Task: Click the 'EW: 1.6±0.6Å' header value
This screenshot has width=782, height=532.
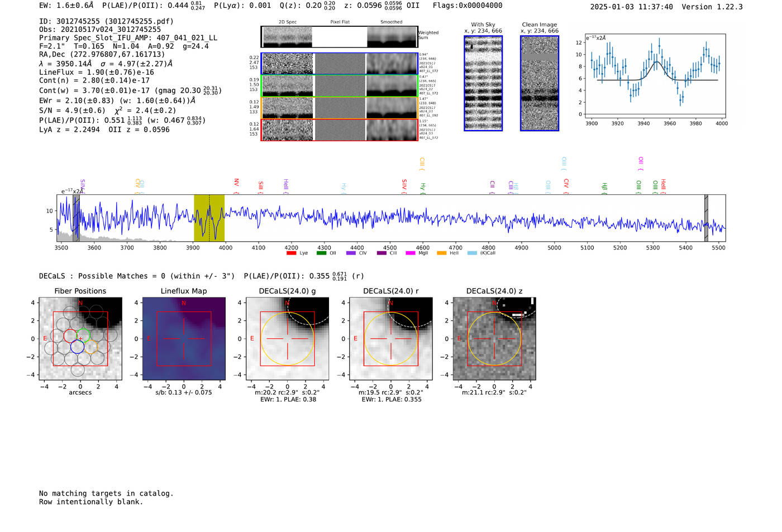Action: click(x=66, y=6)
